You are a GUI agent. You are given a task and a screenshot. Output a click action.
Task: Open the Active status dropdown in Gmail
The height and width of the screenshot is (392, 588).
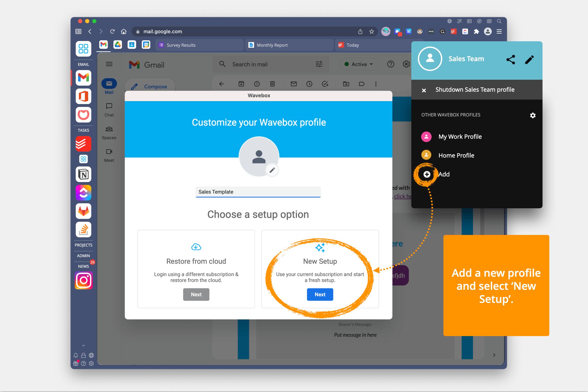(x=359, y=64)
